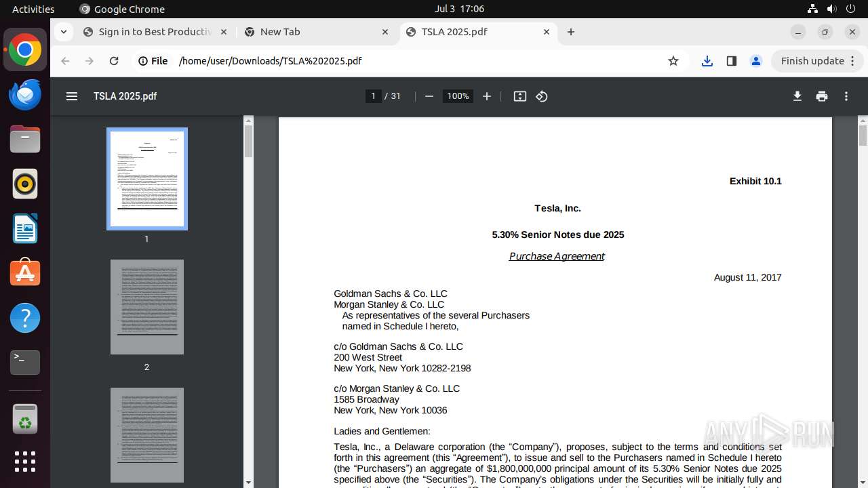This screenshot has height=488, width=868.
Task: Open Chrome tab search dropdown
Action: 63,32
